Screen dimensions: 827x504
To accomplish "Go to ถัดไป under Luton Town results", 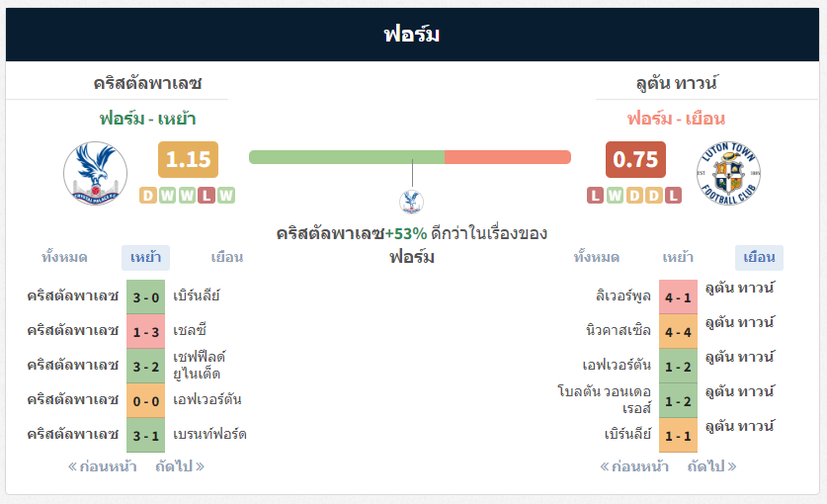I will point(712,466).
